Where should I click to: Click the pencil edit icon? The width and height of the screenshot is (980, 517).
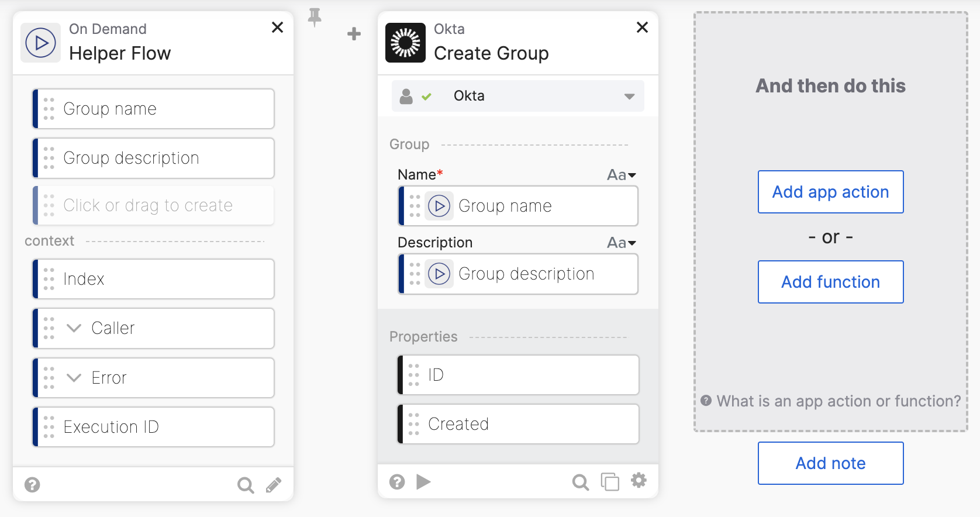[x=274, y=485]
